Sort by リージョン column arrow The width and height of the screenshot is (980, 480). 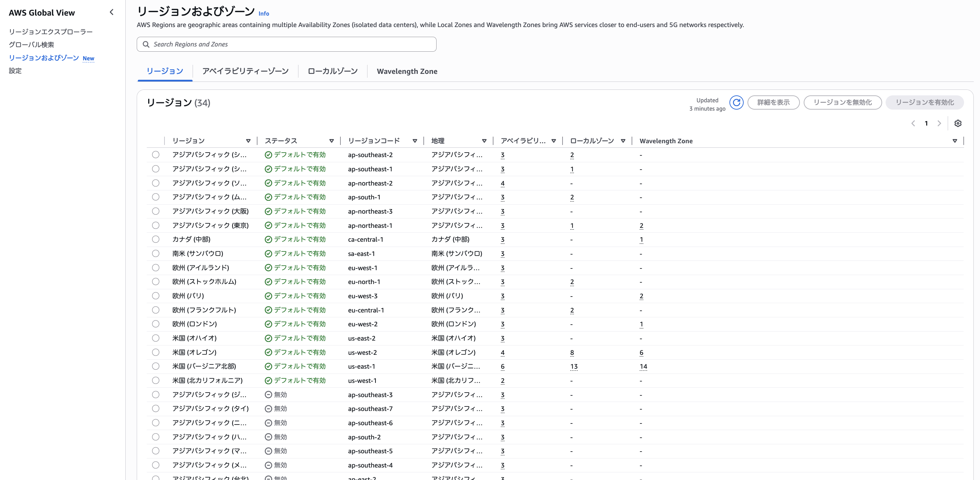click(248, 141)
